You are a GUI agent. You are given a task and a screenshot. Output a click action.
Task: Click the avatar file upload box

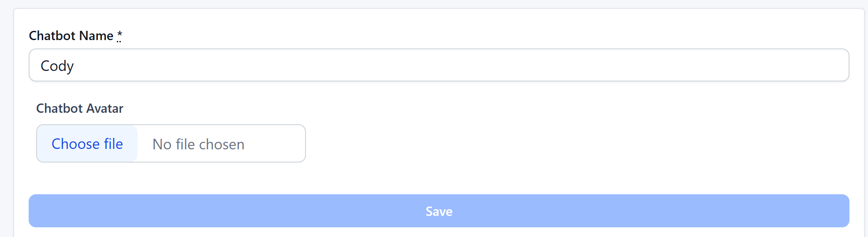pyautogui.click(x=171, y=144)
